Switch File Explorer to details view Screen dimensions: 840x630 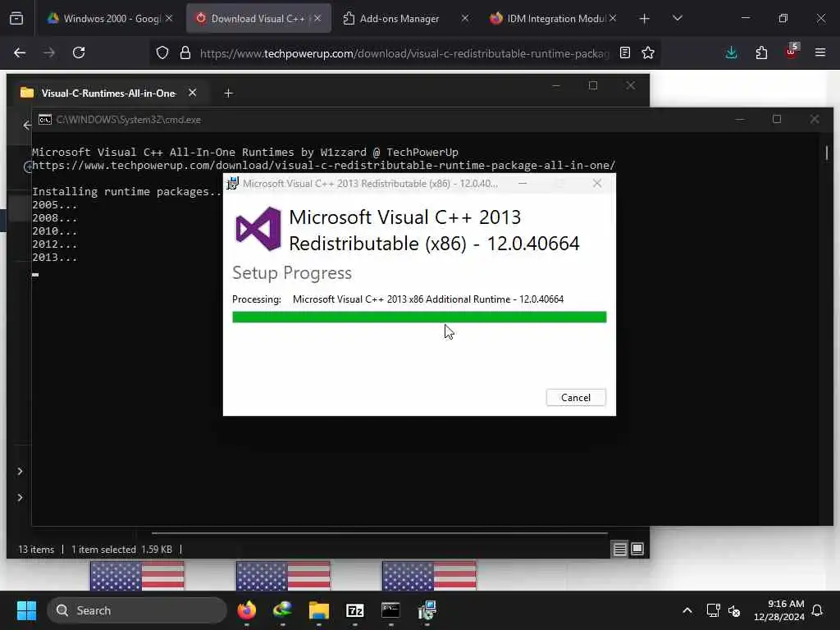[619, 549]
